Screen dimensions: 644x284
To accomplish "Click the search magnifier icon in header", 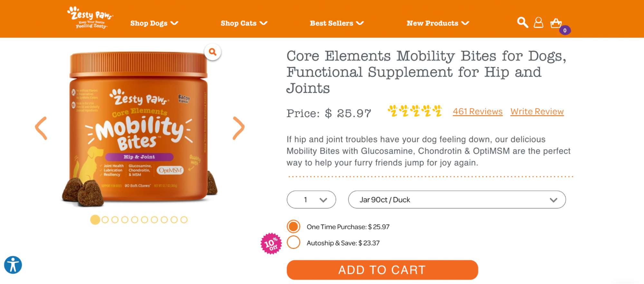I will click(x=522, y=23).
